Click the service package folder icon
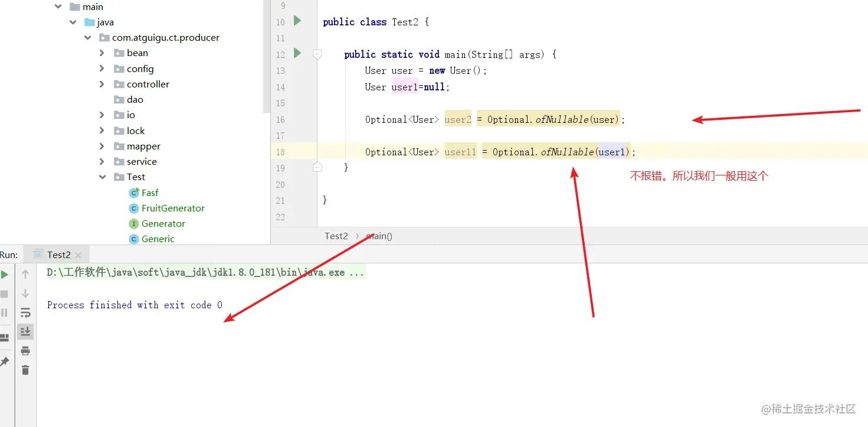Image resolution: width=868 pixels, height=427 pixels. click(x=119, y=161)
